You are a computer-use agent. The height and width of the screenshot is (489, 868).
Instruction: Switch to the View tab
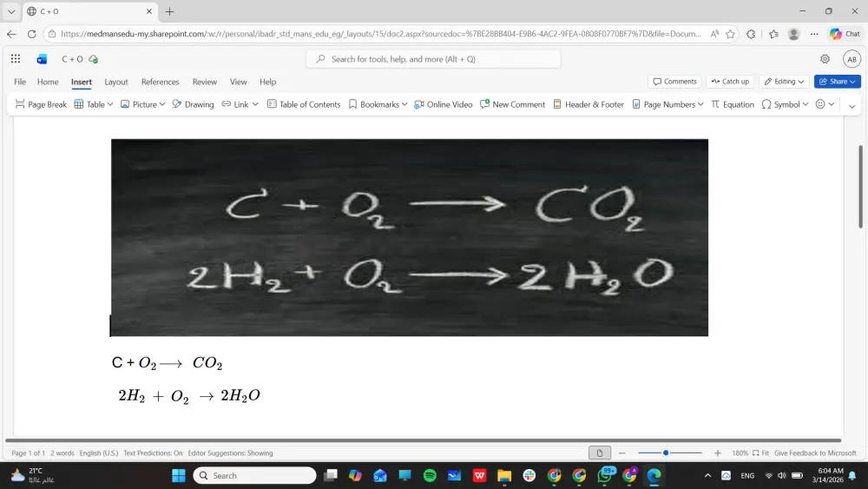tap(238, 82)
